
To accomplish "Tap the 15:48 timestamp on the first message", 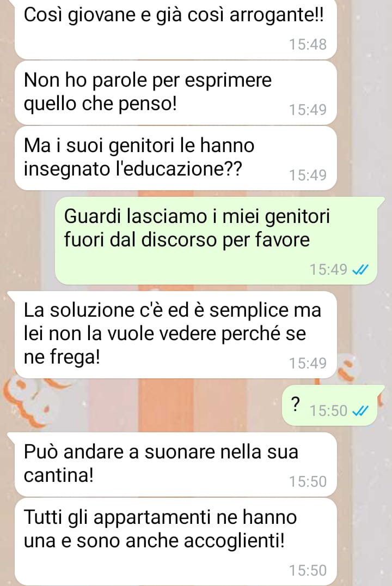I will (x=308, y=45).
